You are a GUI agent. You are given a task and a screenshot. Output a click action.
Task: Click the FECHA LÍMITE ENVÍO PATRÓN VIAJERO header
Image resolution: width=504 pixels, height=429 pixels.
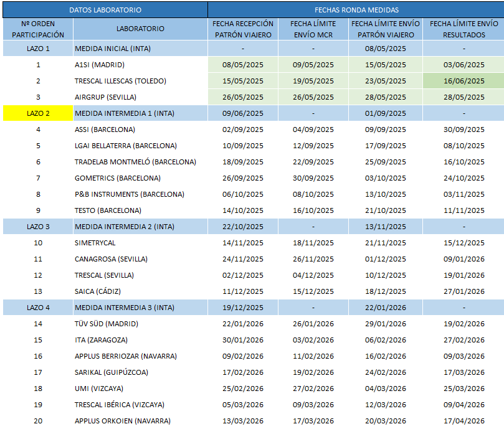pyautogui.click(x=386, y=29)
